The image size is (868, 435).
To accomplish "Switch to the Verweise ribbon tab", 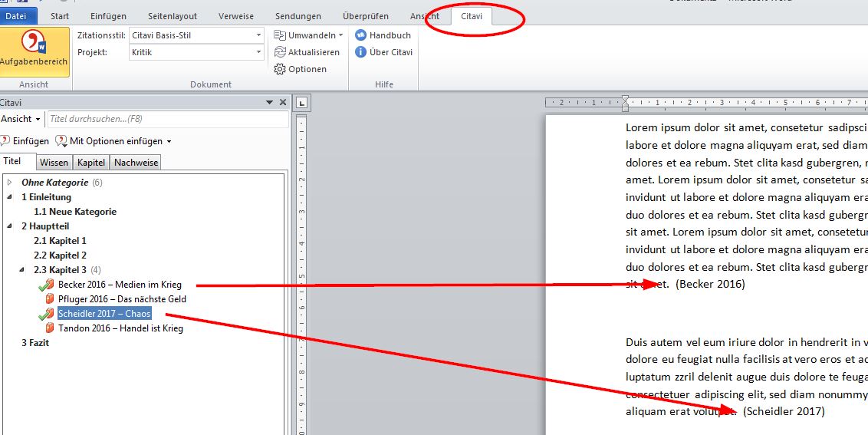I will tap(236, 16).
